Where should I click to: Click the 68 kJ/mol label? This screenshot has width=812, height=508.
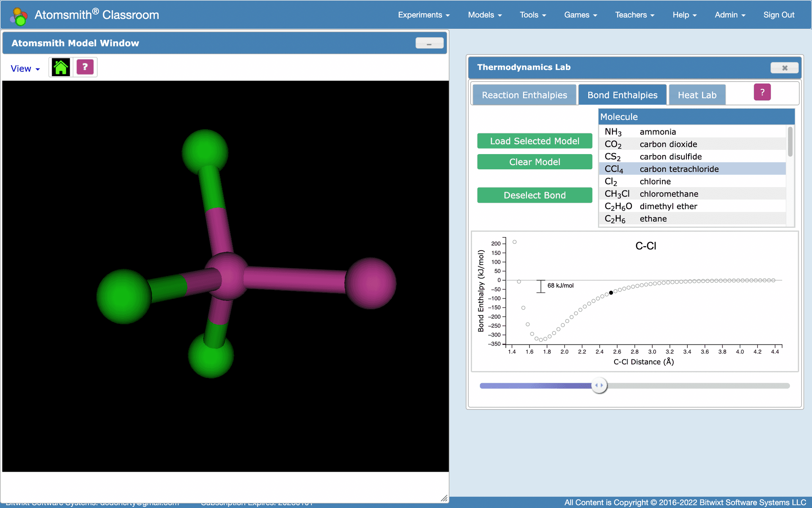560,286
